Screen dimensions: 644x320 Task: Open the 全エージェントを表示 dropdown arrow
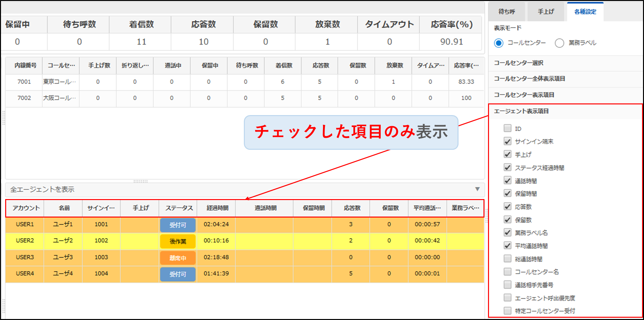point(477,189)
